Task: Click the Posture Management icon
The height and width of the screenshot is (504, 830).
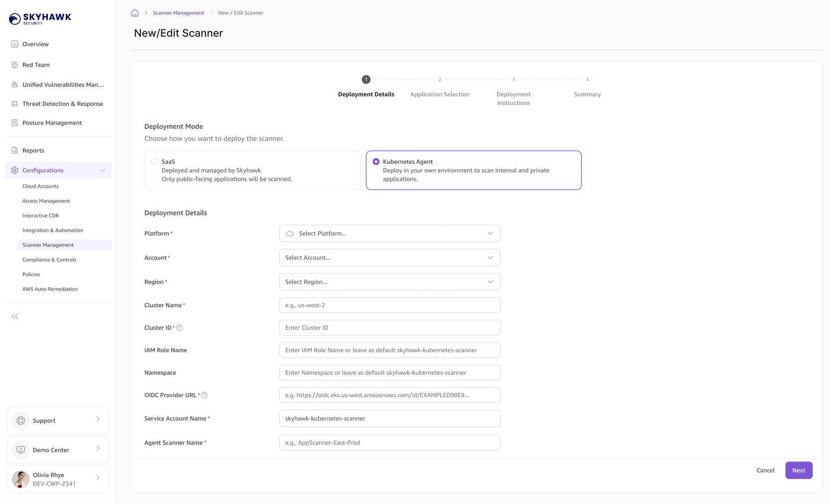Action: (x=15, y=123)
